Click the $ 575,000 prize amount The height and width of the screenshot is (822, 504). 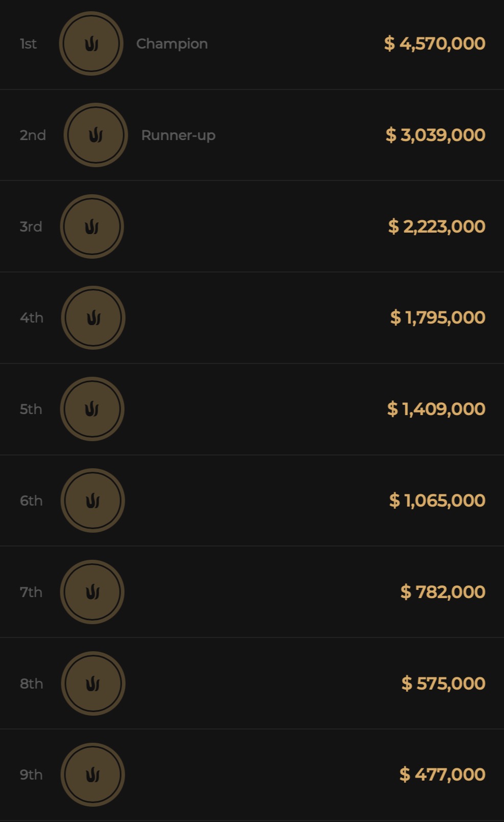coord(443,683)
